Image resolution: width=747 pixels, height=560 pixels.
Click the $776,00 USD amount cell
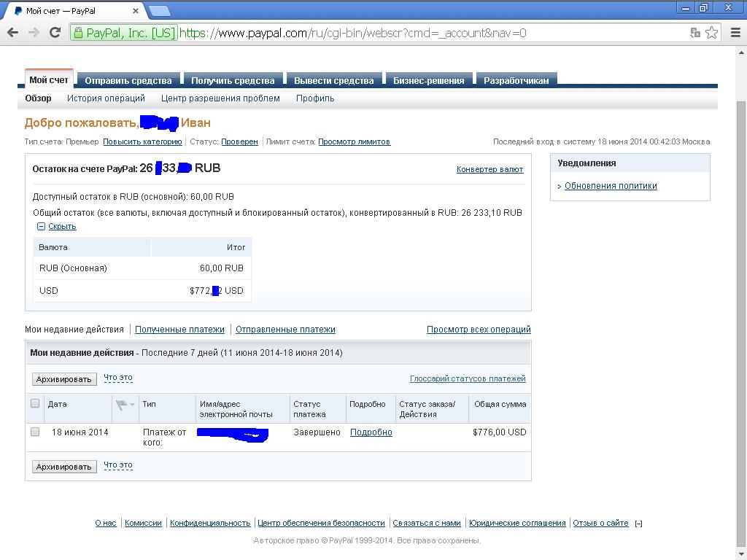pos(499,432)
